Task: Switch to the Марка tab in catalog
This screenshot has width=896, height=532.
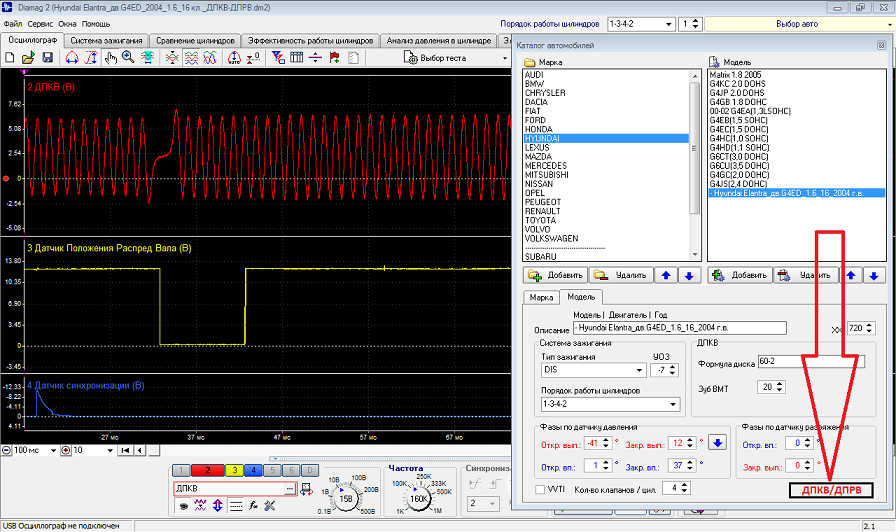Action: (541, 298)
